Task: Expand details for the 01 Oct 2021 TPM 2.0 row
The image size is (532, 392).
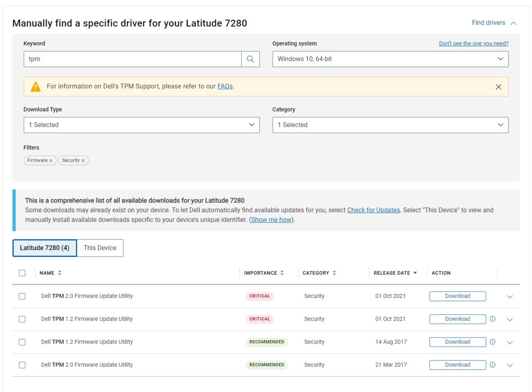Action: tap(509, 296)
